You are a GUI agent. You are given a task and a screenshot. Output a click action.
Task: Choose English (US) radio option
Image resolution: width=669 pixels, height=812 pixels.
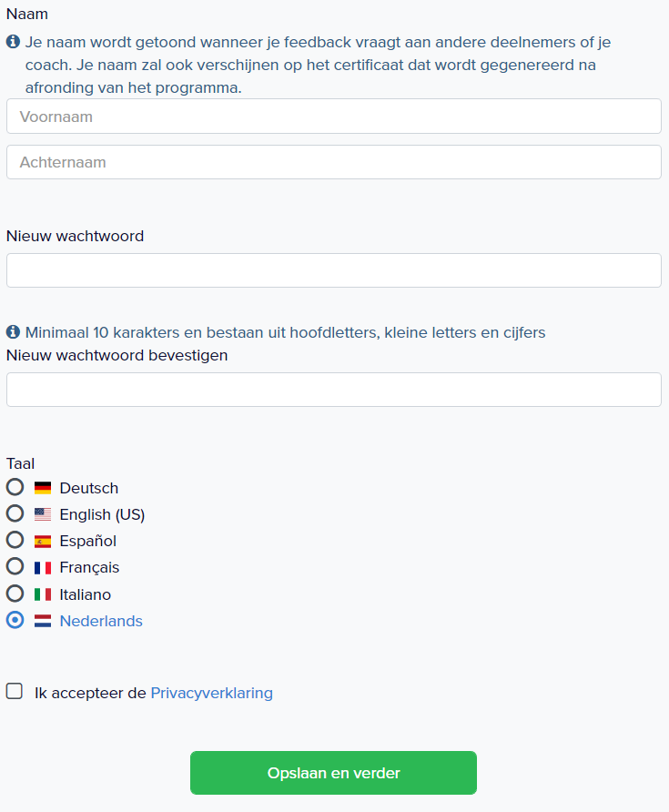click(15, 513)
